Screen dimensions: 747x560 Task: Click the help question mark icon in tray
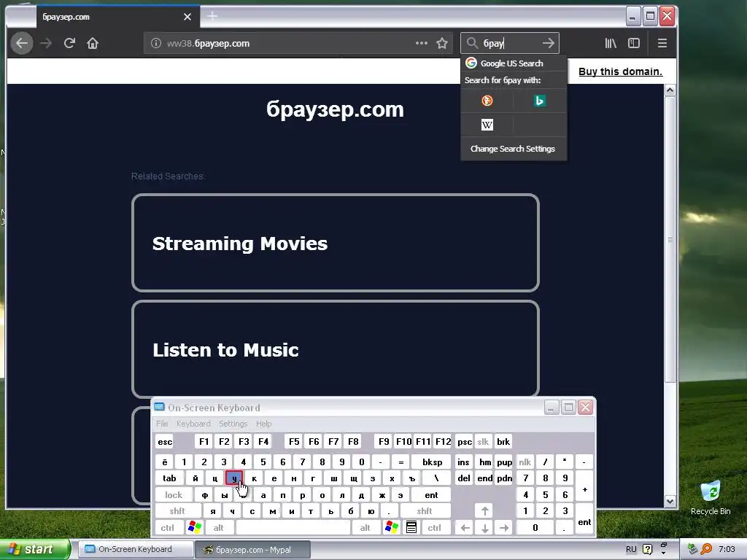click(x=648, y=549)
